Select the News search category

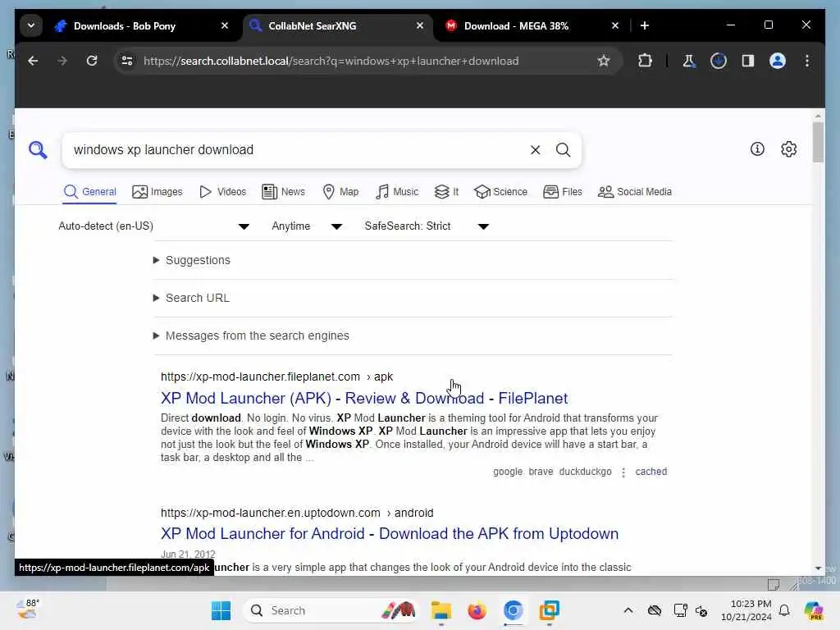click(283, 192)
